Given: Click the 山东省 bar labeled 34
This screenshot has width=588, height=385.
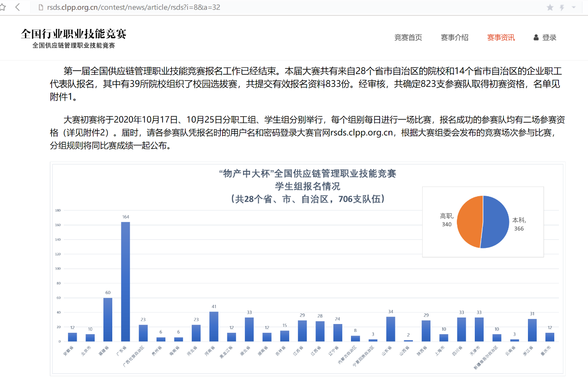Looking at the screenshot, I should (x=391, y=329).
